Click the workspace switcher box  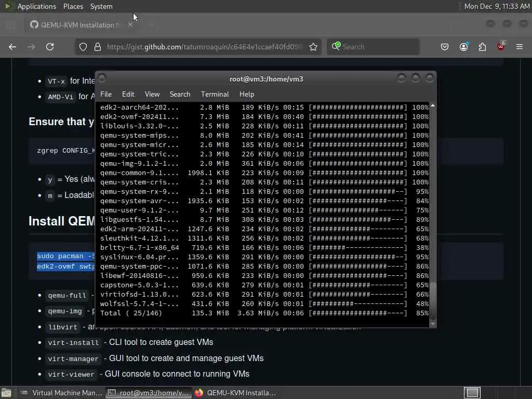[472, 393]
